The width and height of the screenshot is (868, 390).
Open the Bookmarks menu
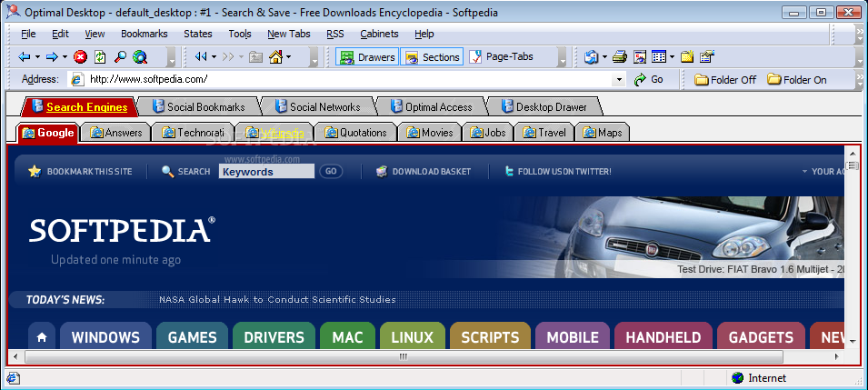tap(144, 34)
